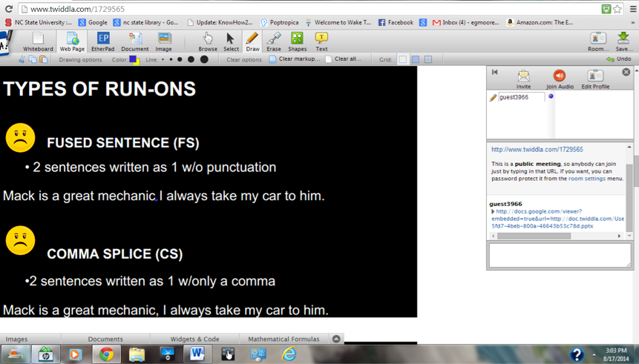The image size is (639, 364).
Task: Choose the smallest line thickness dot
Action: point(163,59)
